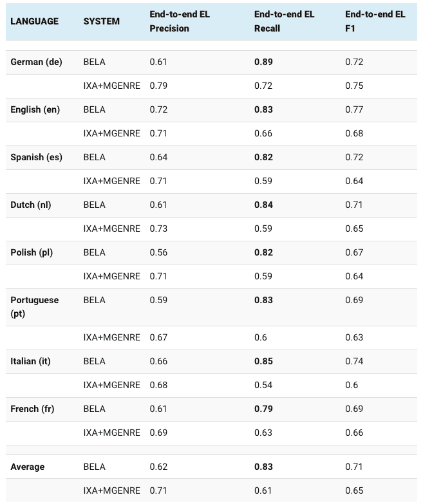Click the bold 0.89 German recall value

(263, 62)
